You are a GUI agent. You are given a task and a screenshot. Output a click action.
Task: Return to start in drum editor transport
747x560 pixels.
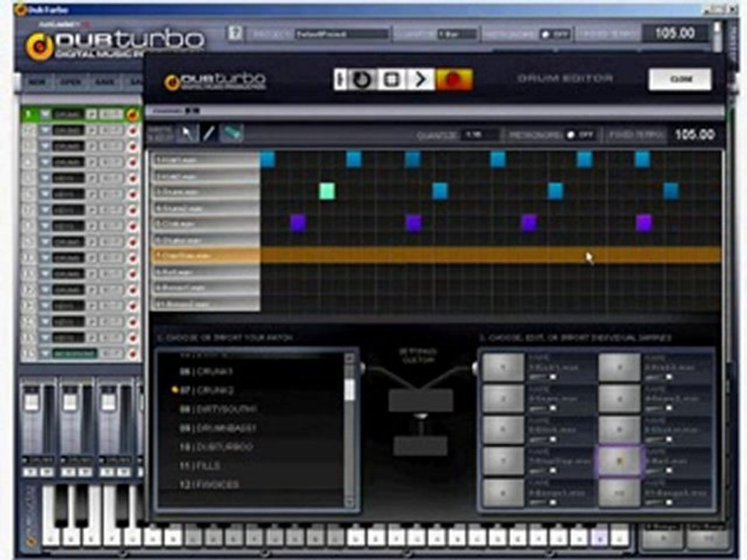[340, 79]
